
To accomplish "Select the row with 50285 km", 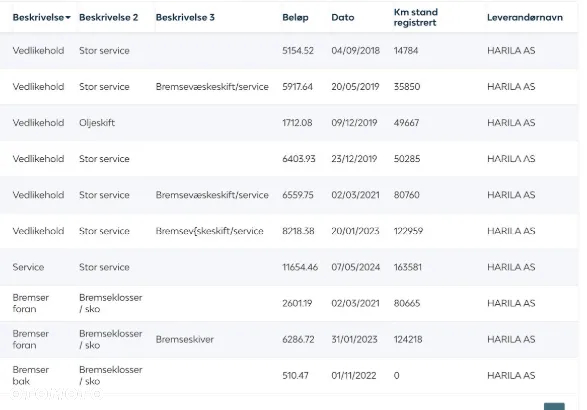I will (x=289, y=159).
